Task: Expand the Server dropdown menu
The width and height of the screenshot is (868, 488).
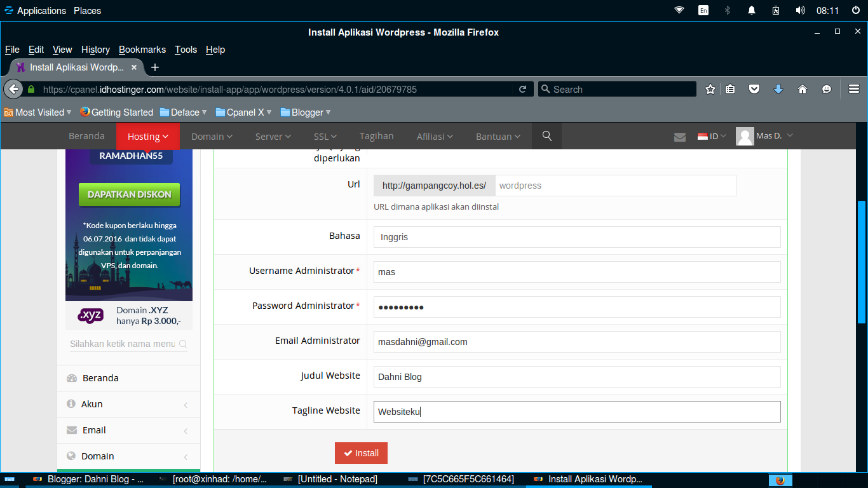Action: [x=273, y=136]
